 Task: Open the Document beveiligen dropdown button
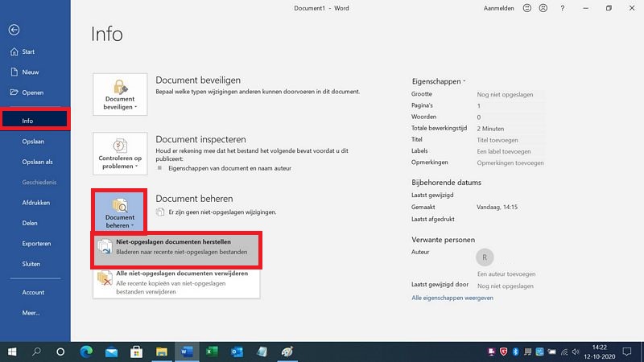pos(120,94)
